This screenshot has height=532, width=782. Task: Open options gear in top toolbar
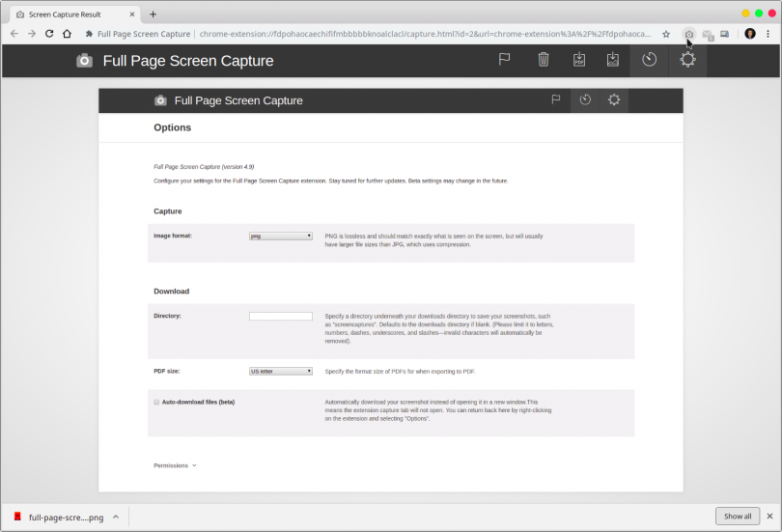(687, 60)
